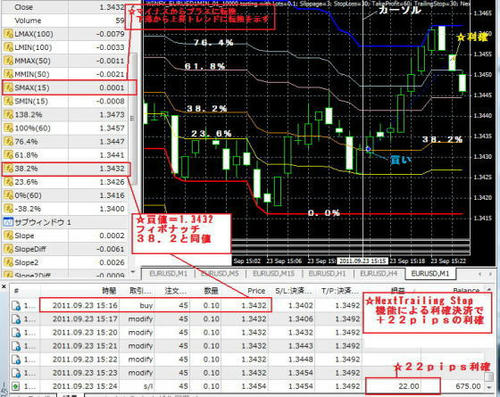Click the Slope2 indicator icon

click(8, 263)
